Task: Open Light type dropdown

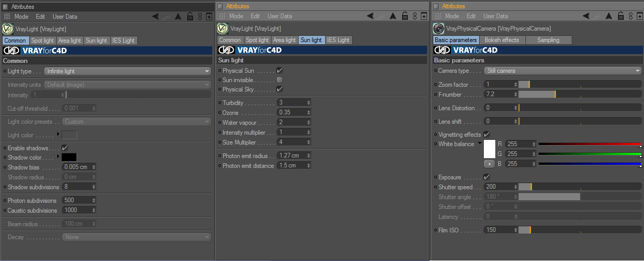Action: click(x=127, y=71)
